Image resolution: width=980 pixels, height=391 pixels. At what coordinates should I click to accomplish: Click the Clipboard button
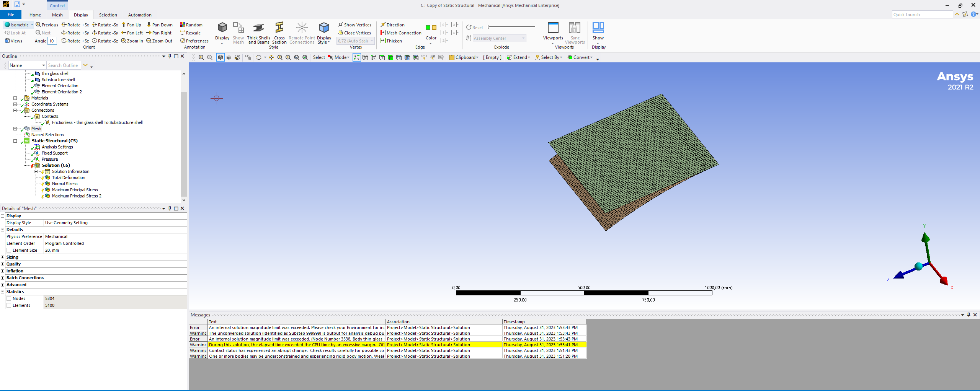tap(464, 57)
